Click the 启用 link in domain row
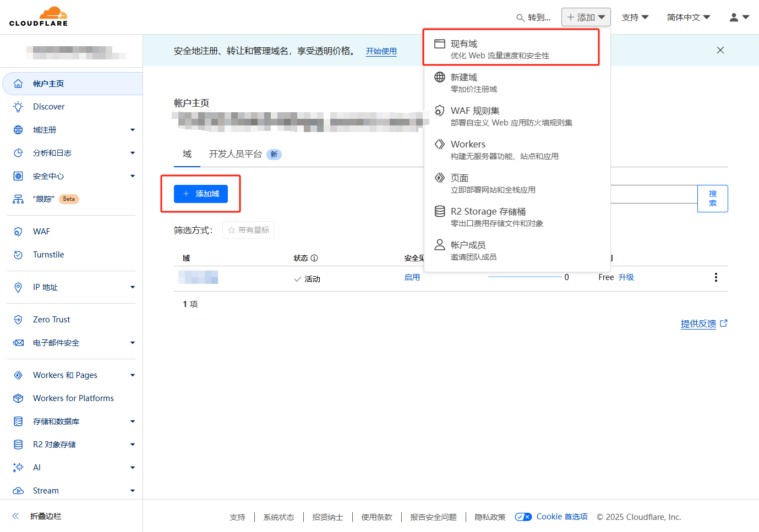The image size is (759, 532). click(x=412, y=277)
